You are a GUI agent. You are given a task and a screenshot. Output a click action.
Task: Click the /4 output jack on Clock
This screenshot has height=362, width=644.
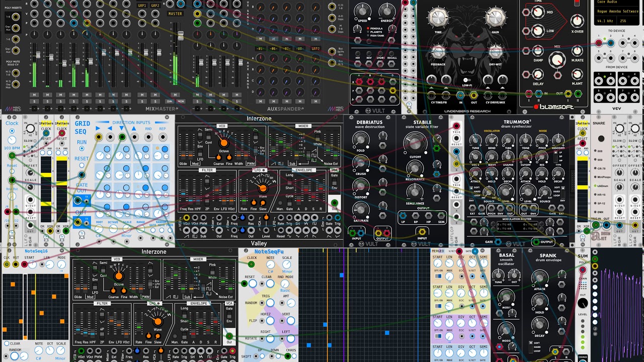[x=7, y=211]
